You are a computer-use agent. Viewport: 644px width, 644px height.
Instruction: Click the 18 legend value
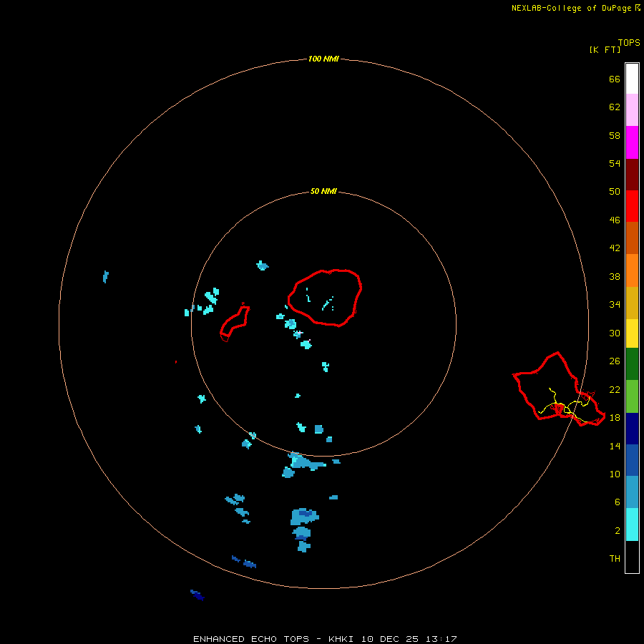tap(615, 417)
